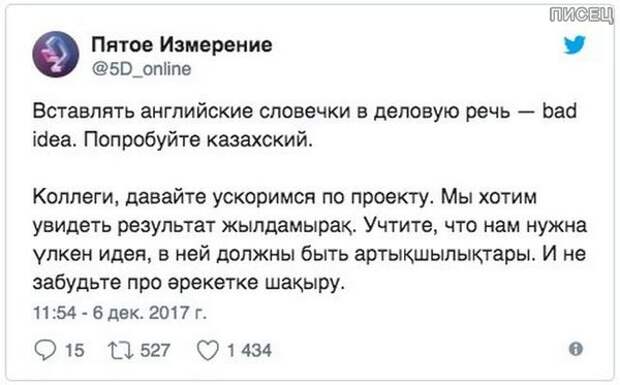View the 1 434 likes count
The height and width of the screenshot is (385, 620).
pyautogui.click(x=249, y=351)
